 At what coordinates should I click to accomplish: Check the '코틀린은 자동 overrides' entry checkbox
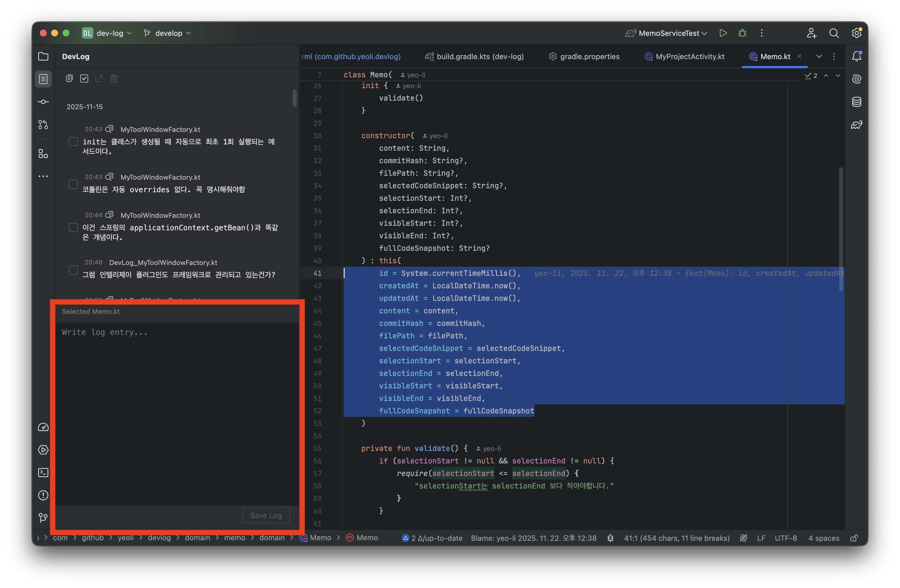[73, 185]
